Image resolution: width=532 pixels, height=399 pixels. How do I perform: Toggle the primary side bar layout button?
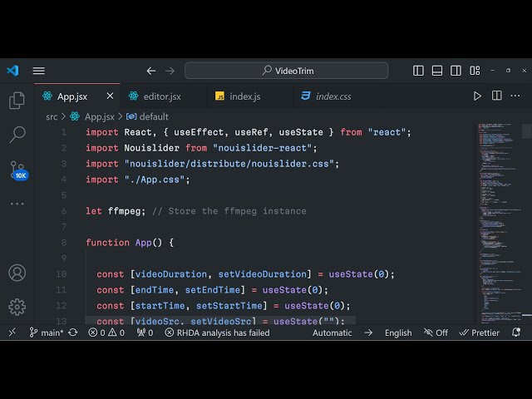(418, 71)
